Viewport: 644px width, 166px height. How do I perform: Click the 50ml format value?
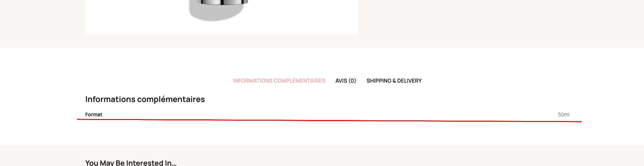tap(564, 114)
